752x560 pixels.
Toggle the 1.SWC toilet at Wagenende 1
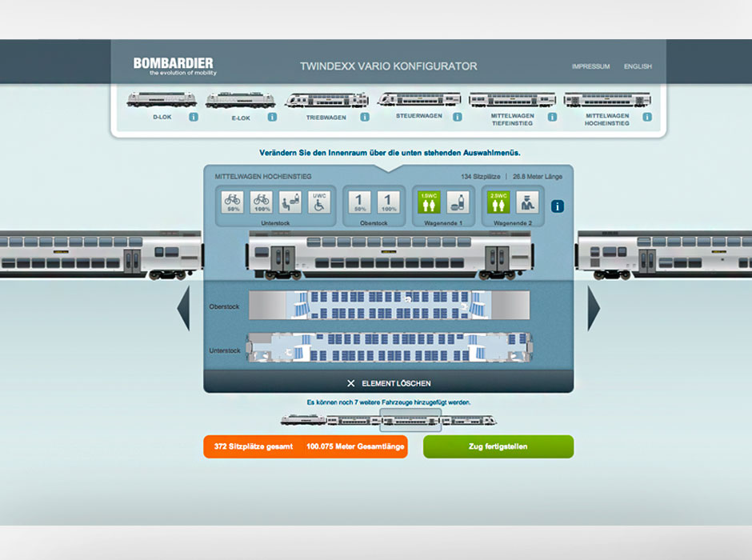pyautogui.click(x=429, y=202)
